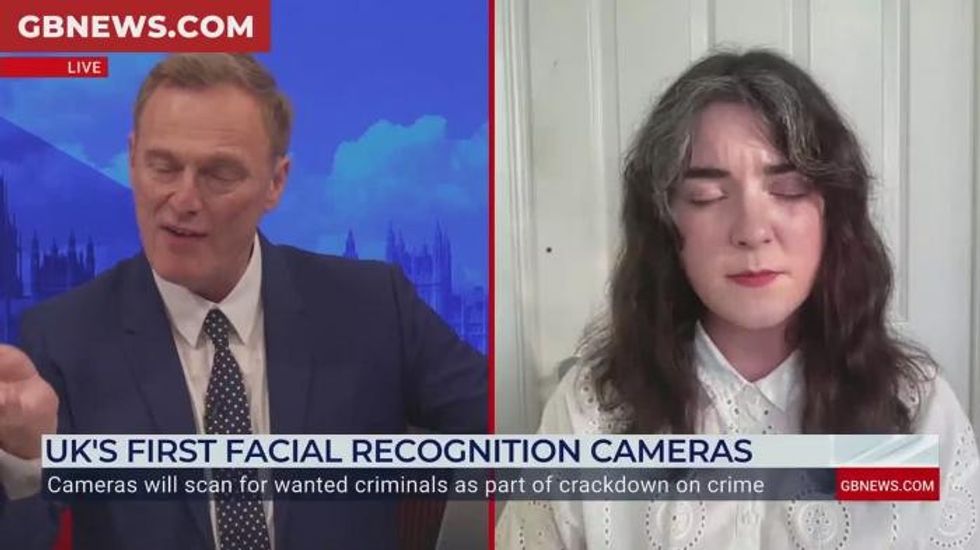Click the subheadline about cameras scanning for criminals
Screen dimensions: 980x550
pyautogui.click(x=405, y=485)
